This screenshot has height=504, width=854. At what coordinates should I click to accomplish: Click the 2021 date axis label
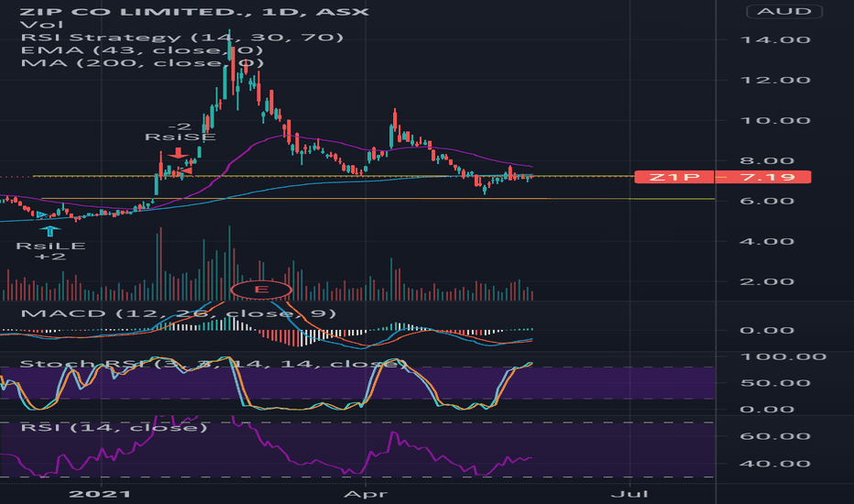[100, 494]
